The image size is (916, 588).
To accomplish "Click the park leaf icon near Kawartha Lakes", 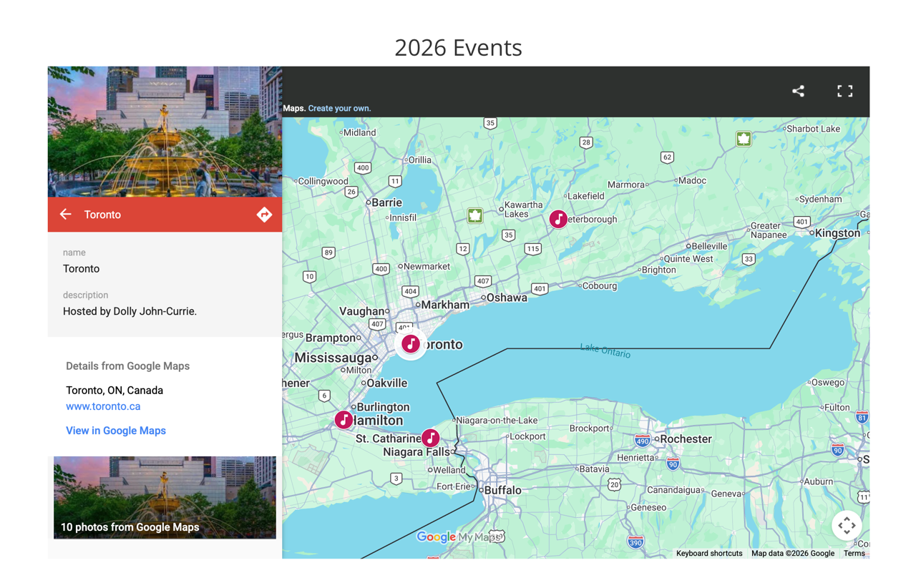I will [474, 215].
